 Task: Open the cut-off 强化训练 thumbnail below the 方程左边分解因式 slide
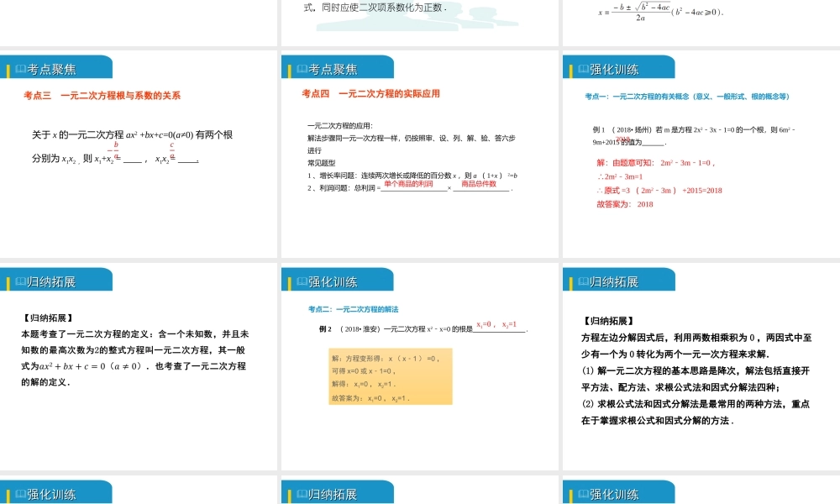click(x=701, y=490)
